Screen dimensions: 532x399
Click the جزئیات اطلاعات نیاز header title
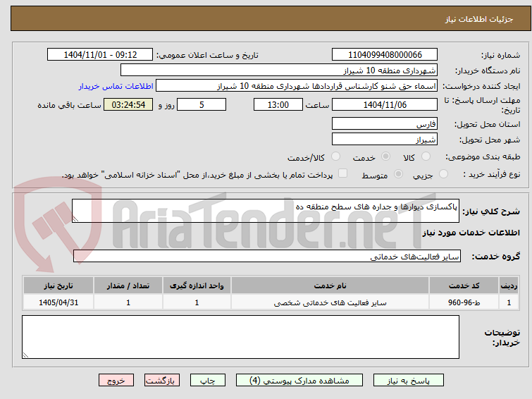(x=478, y=19)
